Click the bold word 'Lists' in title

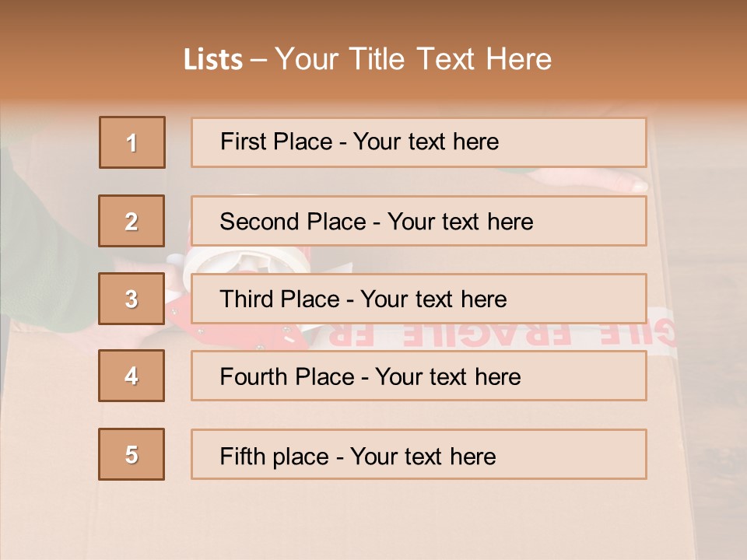coord(213,59)
